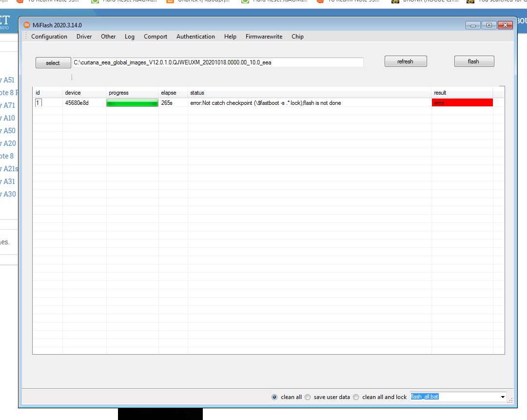Click the A71 link in background browser

pos(7,105)
